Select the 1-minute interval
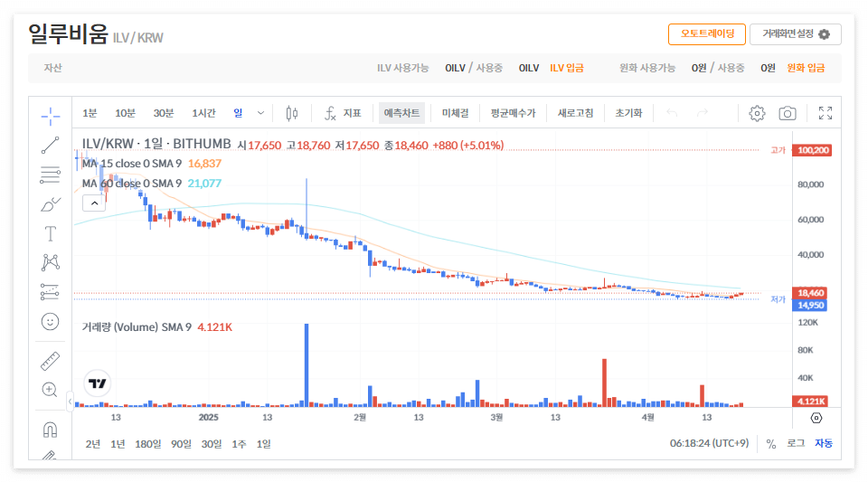Viewport: 868px width, 482px height. (x=90, y=113)
